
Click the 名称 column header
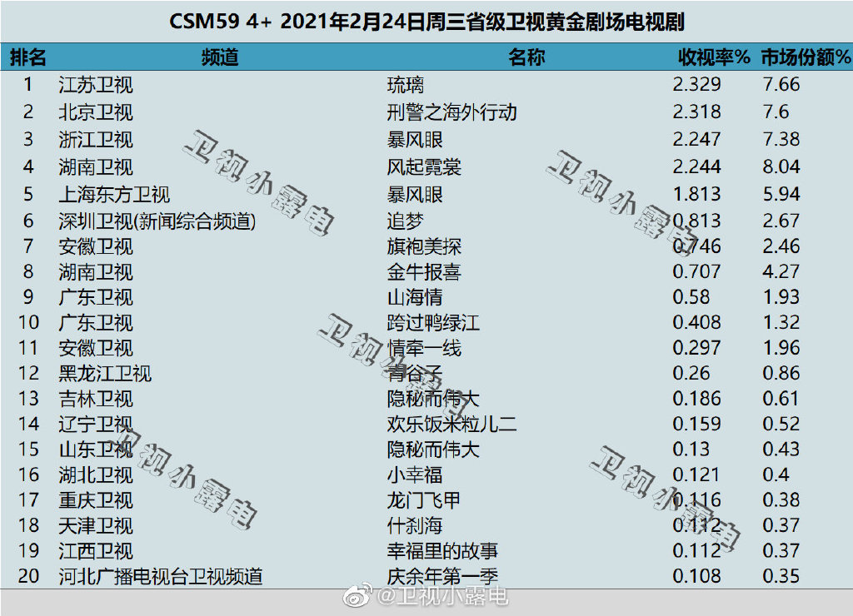pyautogui.click(x=526, y=57)
